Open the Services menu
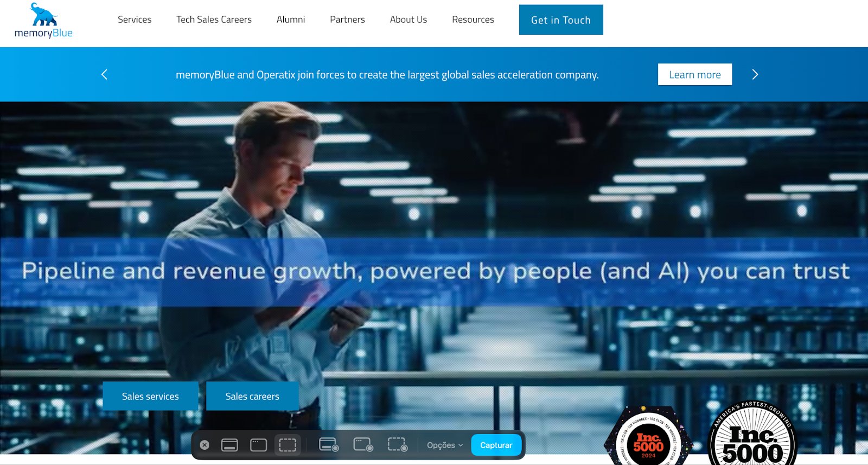 point(135,20)
